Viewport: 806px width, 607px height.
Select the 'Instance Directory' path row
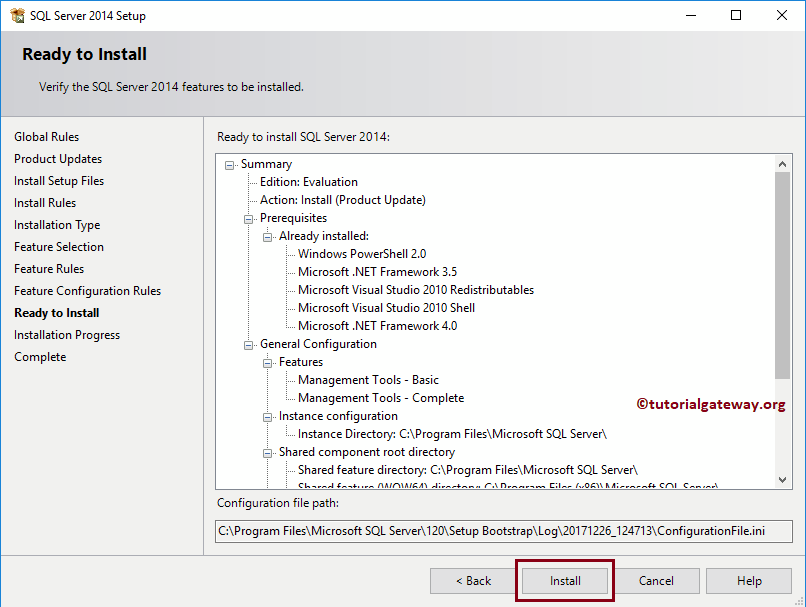(x=452, y=434)
